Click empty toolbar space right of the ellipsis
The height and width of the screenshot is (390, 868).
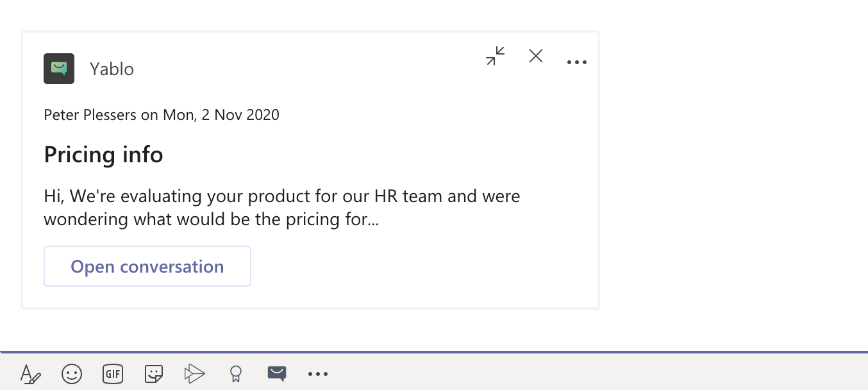577,373
